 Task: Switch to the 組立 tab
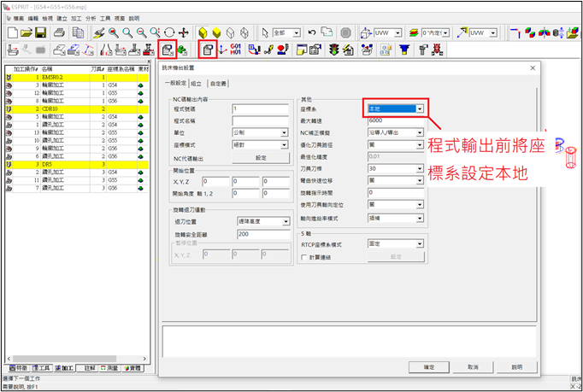197,83
